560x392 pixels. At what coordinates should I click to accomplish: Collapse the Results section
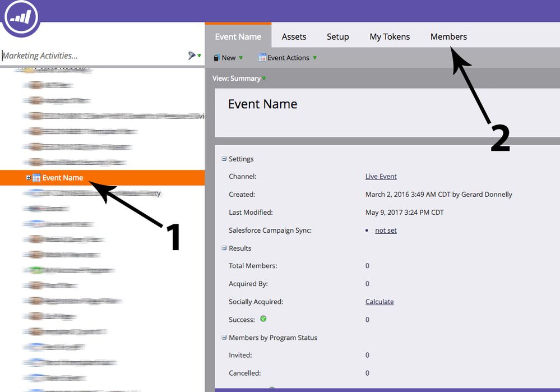pyautogui.click(x=224, y=248)
